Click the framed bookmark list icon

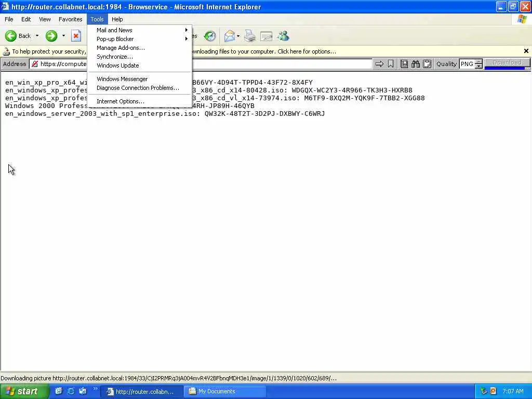click(x=404, y=64)
